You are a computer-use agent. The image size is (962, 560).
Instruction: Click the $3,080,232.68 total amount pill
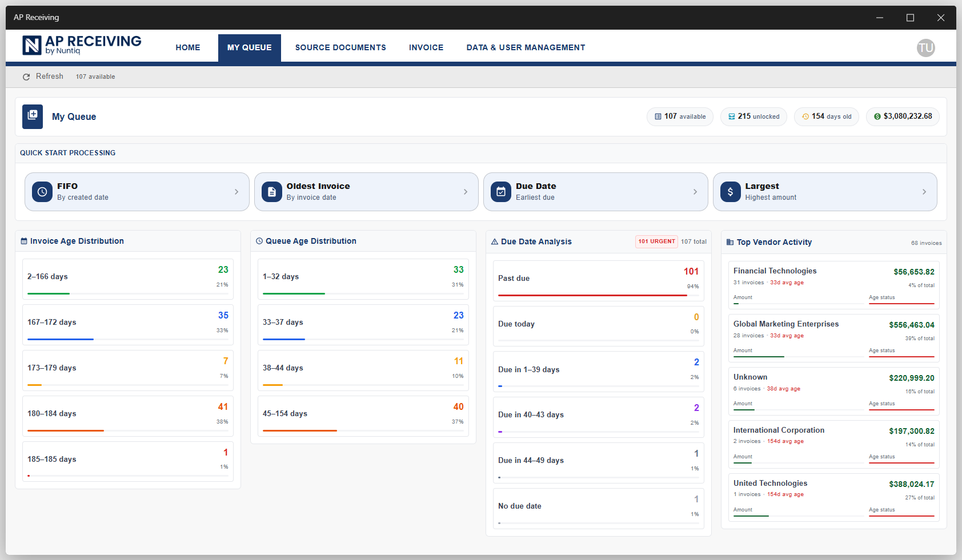pyautogui.click(x=903, y=116)
